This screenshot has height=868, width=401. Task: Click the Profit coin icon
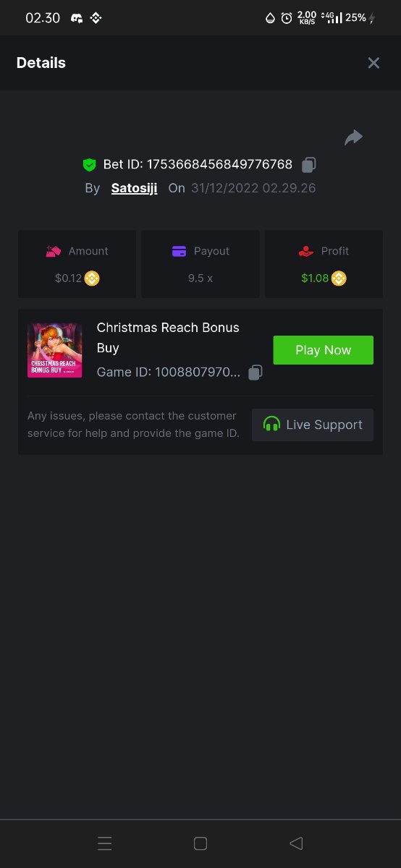(x=339, y=278)
